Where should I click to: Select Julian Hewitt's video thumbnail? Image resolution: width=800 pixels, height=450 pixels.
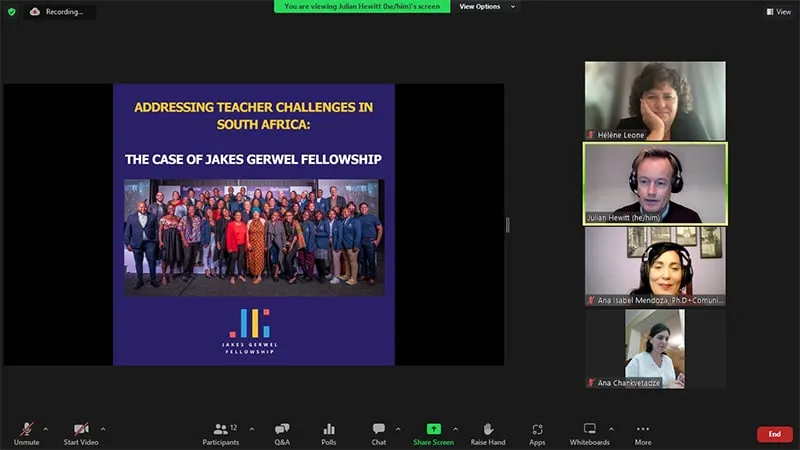[x=655, y=183]
